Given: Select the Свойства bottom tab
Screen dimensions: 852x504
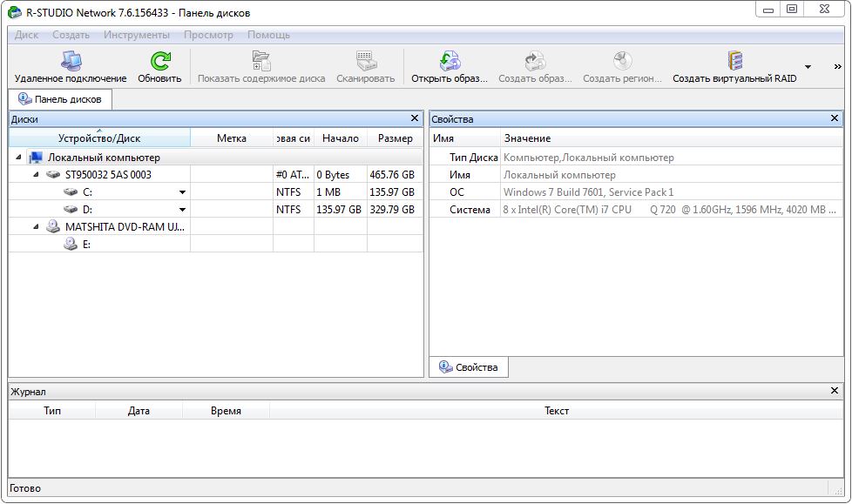Looking at the screenshot, I should click(469, 367).
